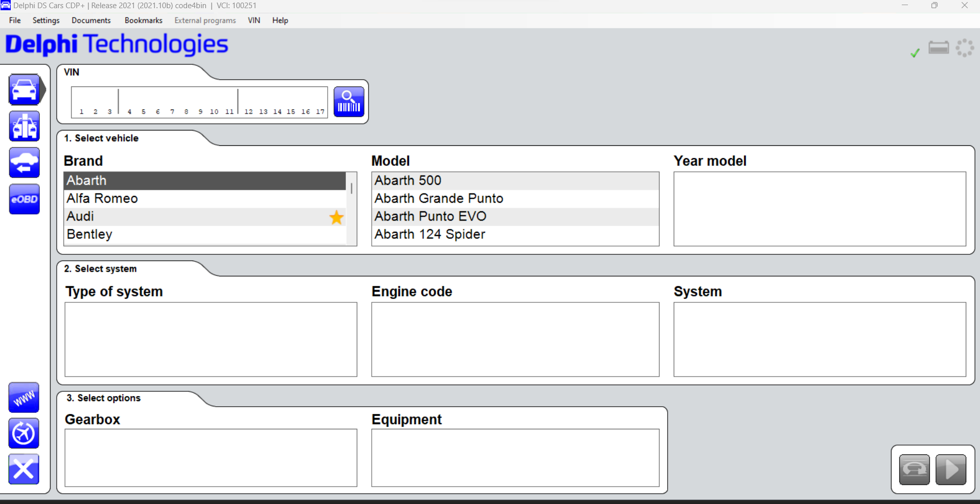980x504 pixels.
Task: Click the Delphi Technologies logo
Action: [x=117, y=45]
